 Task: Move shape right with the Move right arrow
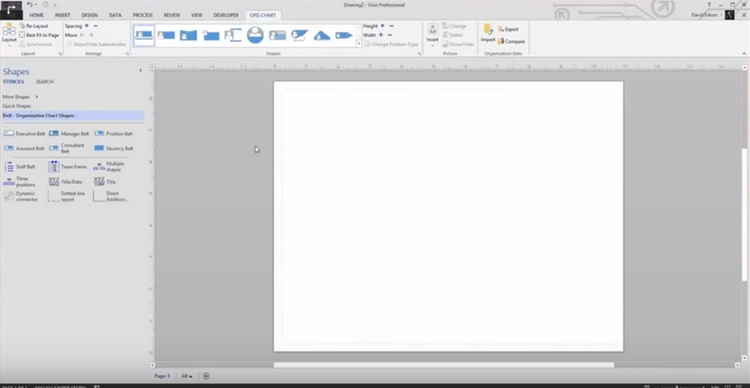[91, 35]
